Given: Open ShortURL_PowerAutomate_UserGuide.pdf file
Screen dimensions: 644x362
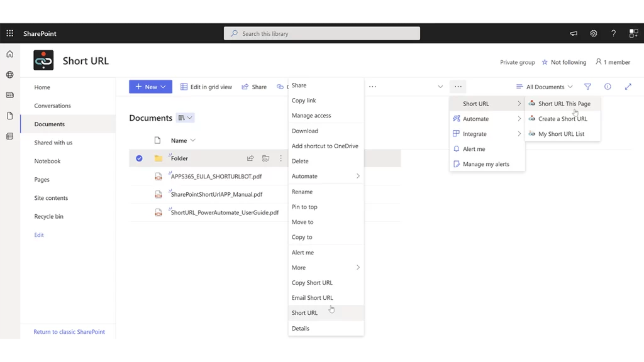Looking at the screenshot, I should [225, 212].
